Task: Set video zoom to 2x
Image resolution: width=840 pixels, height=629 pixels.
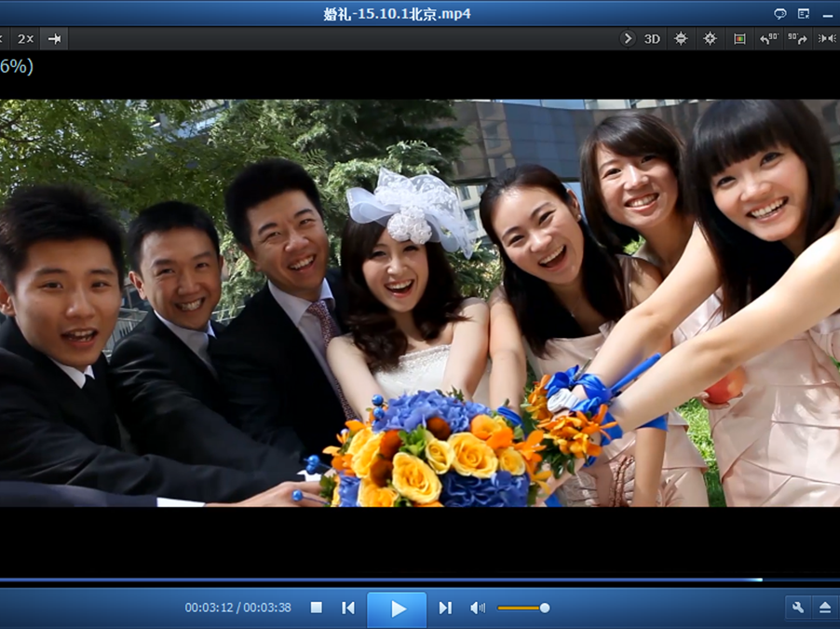Action: coord(25,39)
